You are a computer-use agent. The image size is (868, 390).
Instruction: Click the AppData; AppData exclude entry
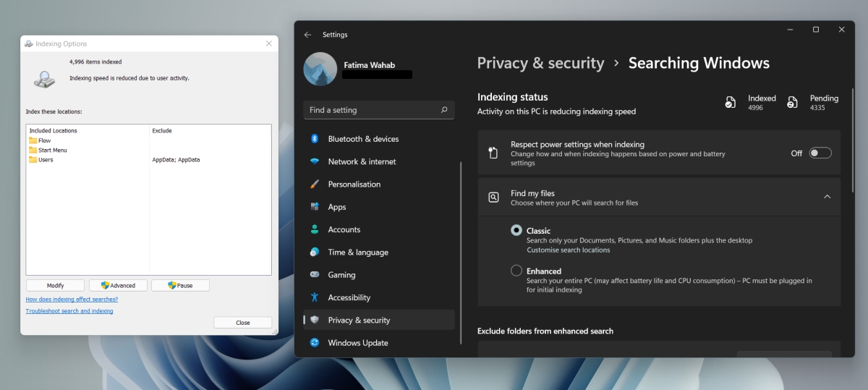click(176, 159)
